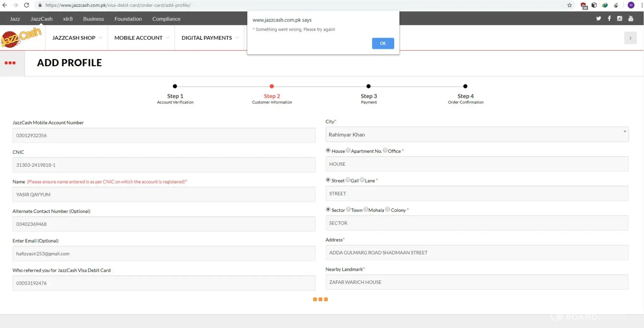Expand the Mobile Account menu
This screenshot has height=328, width=644.
141,38
